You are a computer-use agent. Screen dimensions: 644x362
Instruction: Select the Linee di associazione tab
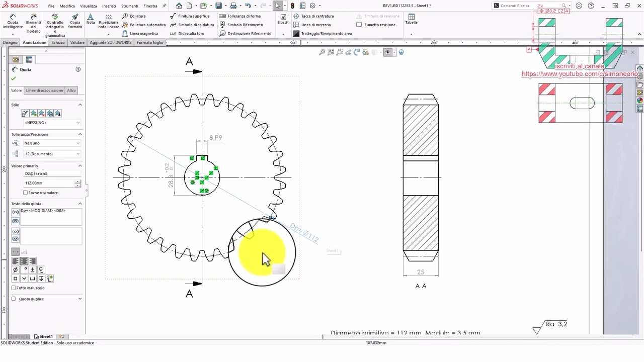[x=45, y=90]
